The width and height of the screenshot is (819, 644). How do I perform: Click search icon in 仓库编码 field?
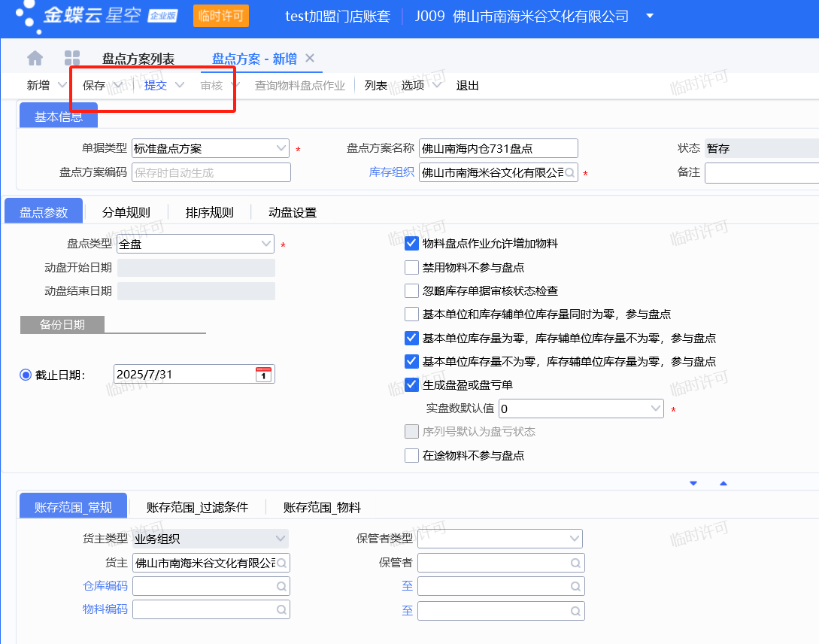(x=281, y=586)
